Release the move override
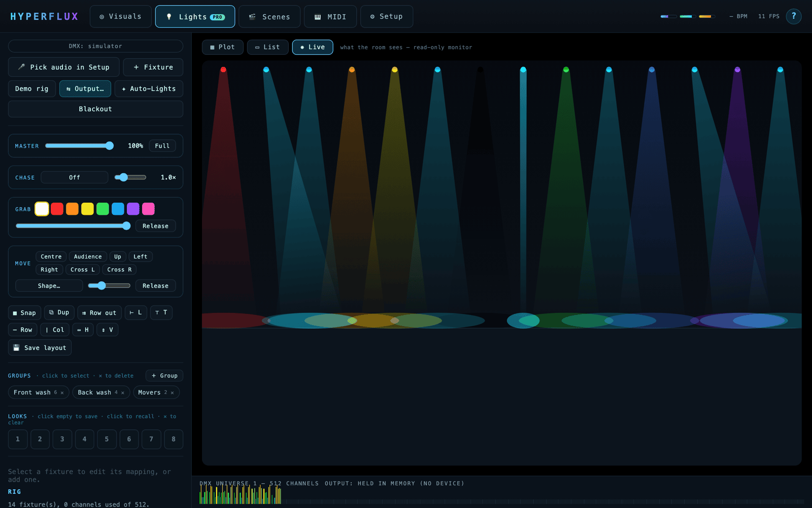This screenshot has width=812, height=508. (x=156, y=286)
